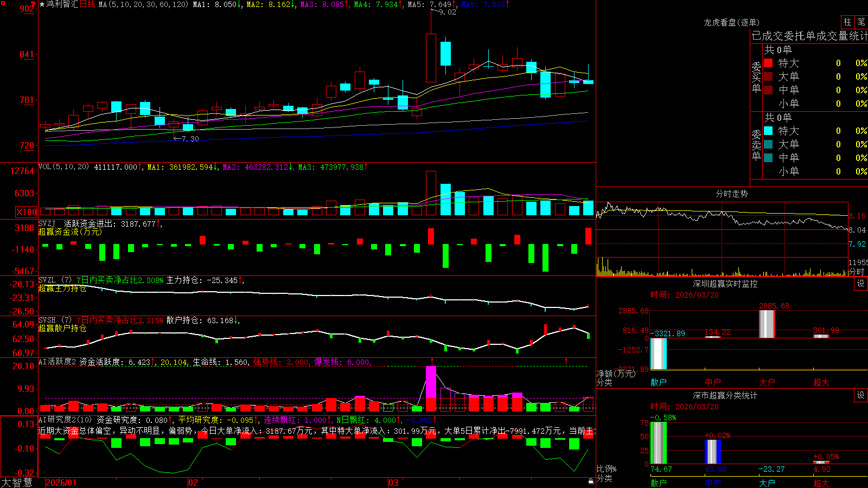Toggle the 笔 tick view mode
Viewport: 868px width, 488px height.
pos(861,22)
